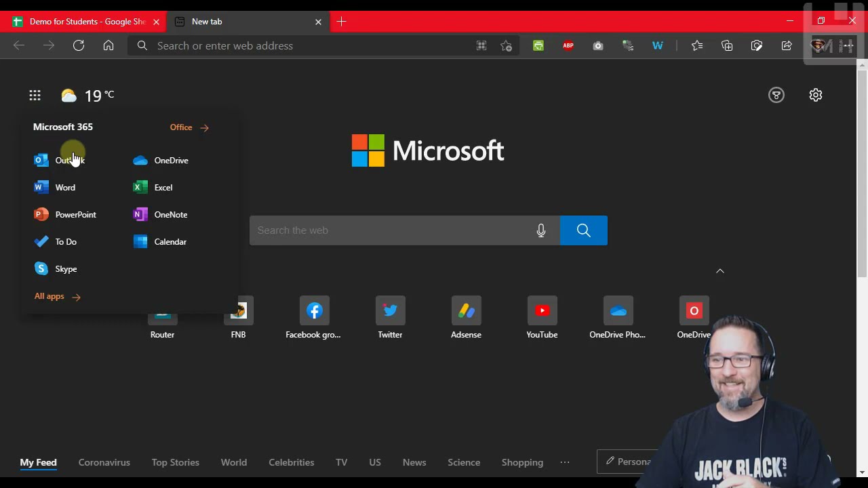868x488 pixels.
Task: Show more feed categories with ellipsis
Action: pos(565,462)
